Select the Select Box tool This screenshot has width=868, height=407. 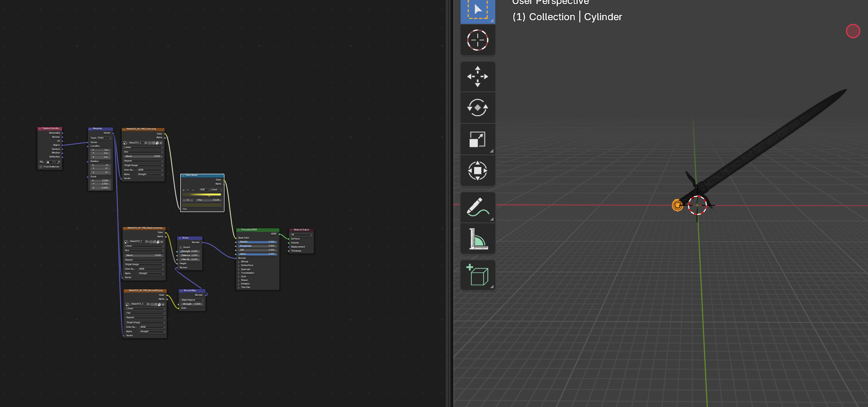pyautogui.click(x=478, y=11)
